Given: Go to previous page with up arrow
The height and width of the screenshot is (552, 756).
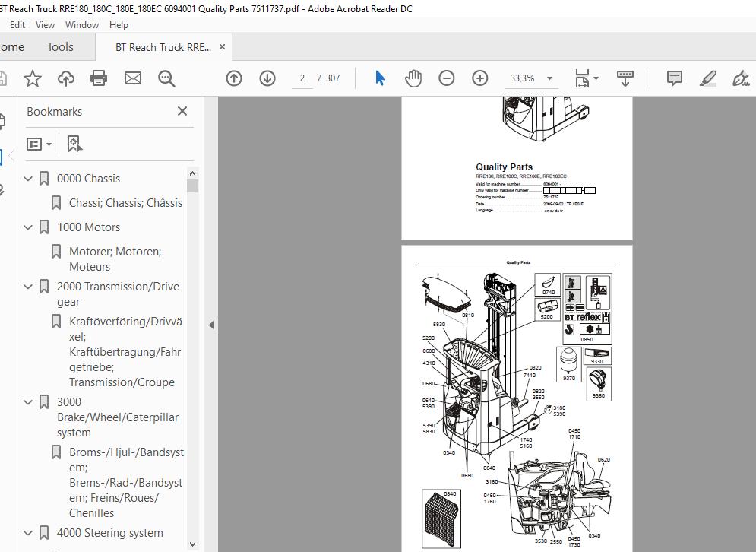Looking at the screenshot, I should point(234,78).
